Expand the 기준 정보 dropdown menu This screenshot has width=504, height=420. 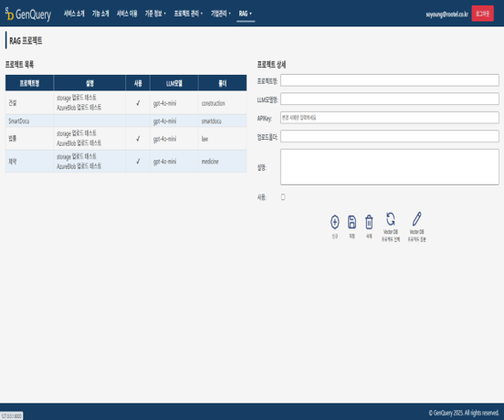155,14
